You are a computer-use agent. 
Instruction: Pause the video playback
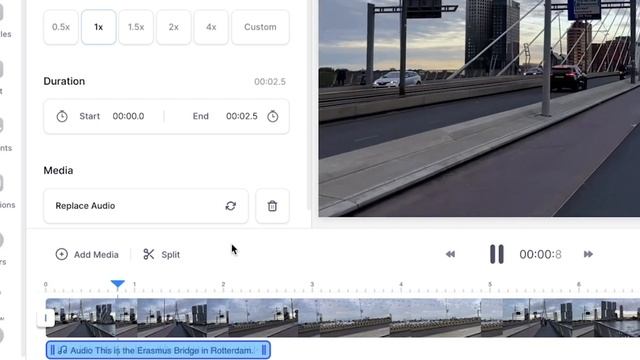click(497, 254)
